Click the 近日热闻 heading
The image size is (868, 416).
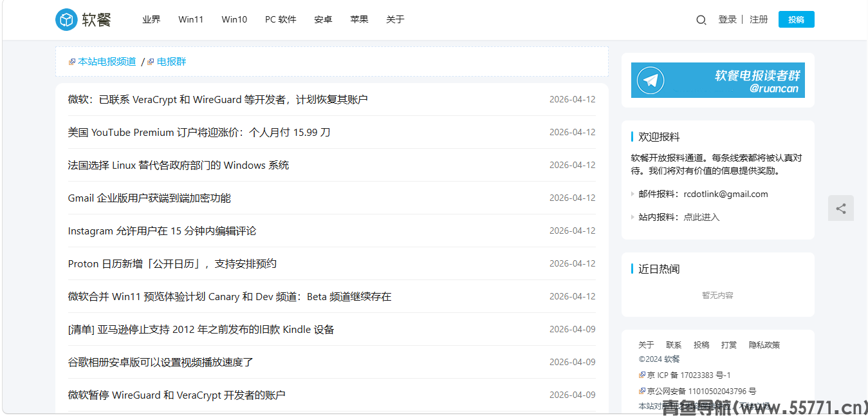tap(659, 269)
